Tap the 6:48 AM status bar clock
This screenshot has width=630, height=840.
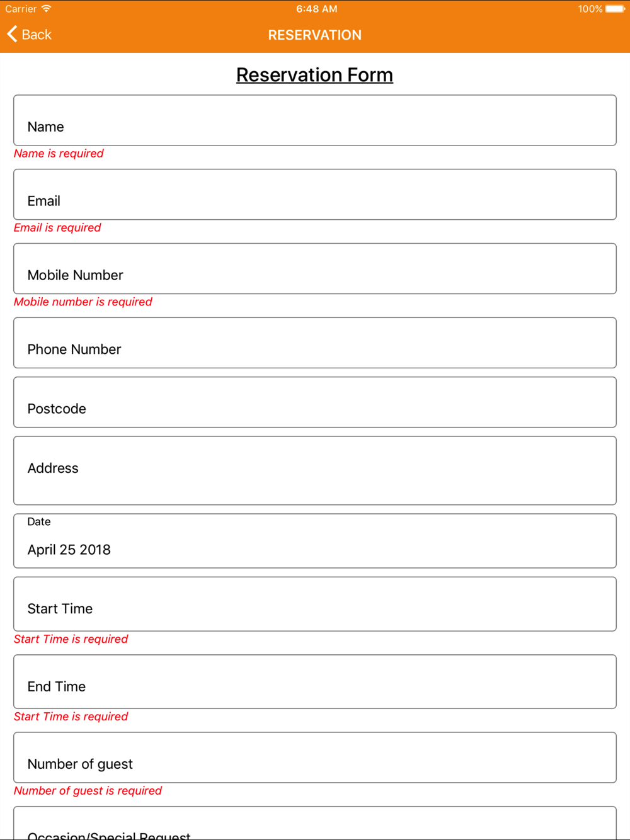317,9
